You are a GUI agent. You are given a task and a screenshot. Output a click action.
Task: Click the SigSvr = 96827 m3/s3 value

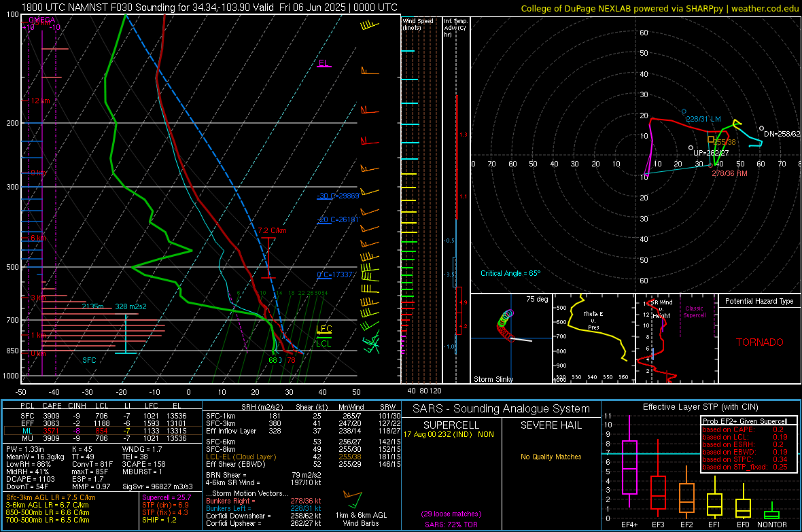pos(158,486)
